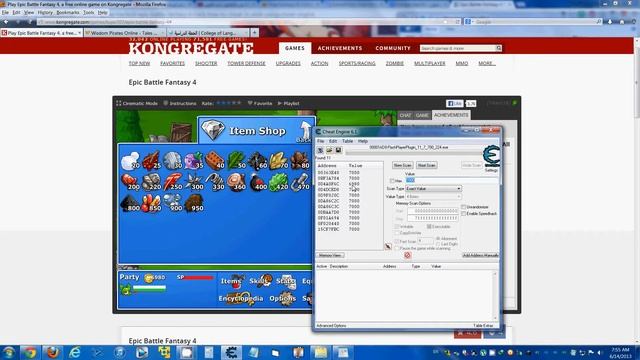Click the Next Scan button
Image resolution: width=640 pixels, height=360 pixels.
[x=427, y=165]
